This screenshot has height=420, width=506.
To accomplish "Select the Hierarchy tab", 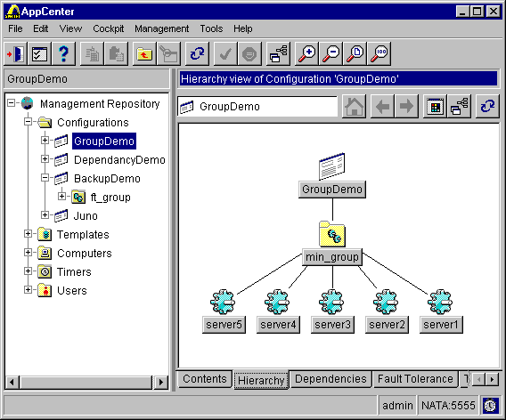I will click(x=261, y=380).
